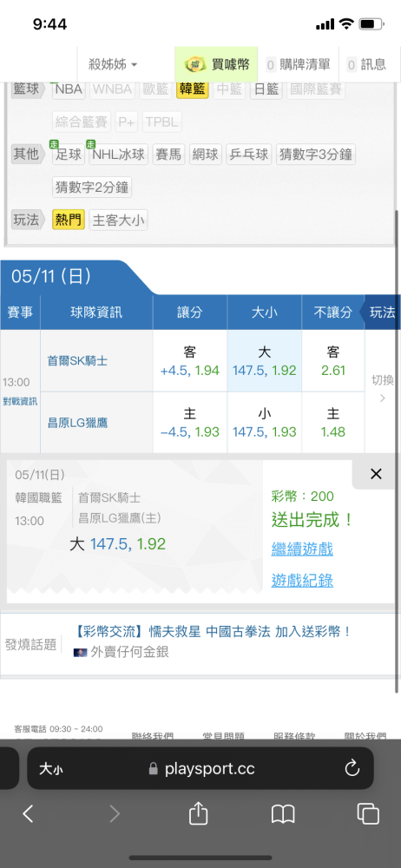Image resolution: width=401 pixels, height=868 pixels.
Task: Click the 不讓分 column header
Action: coord(333,312)
